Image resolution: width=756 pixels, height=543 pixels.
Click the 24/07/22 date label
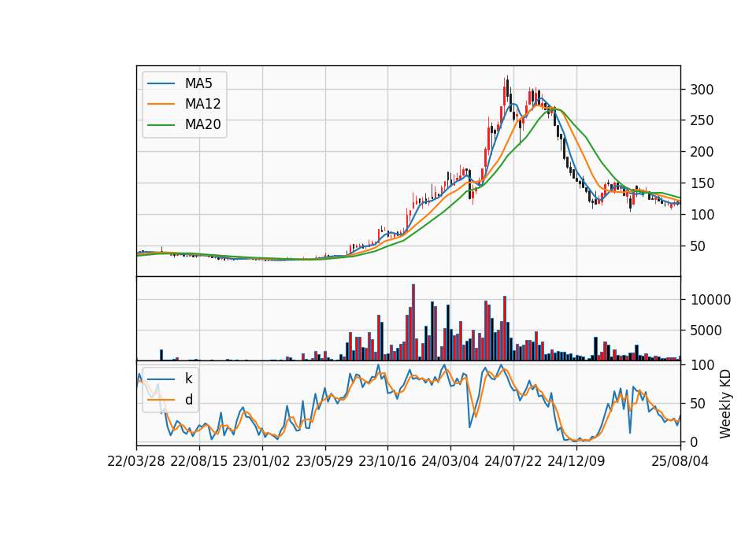513,461
